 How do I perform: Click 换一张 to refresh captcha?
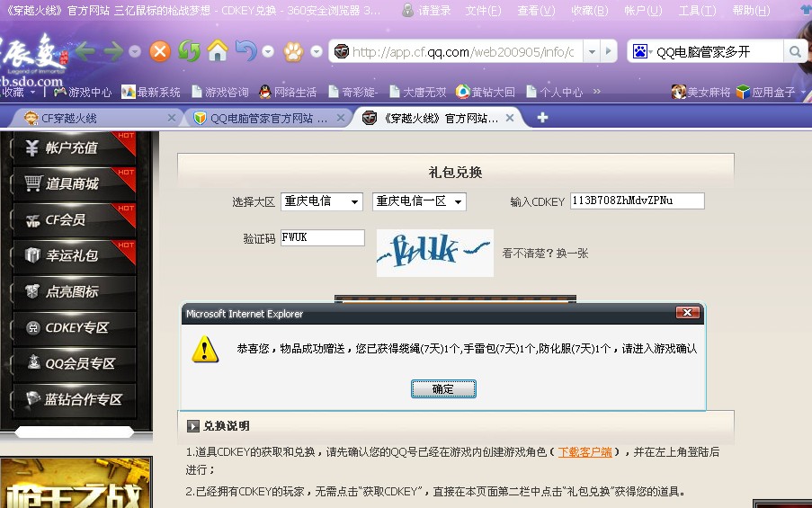click(572, 254)
